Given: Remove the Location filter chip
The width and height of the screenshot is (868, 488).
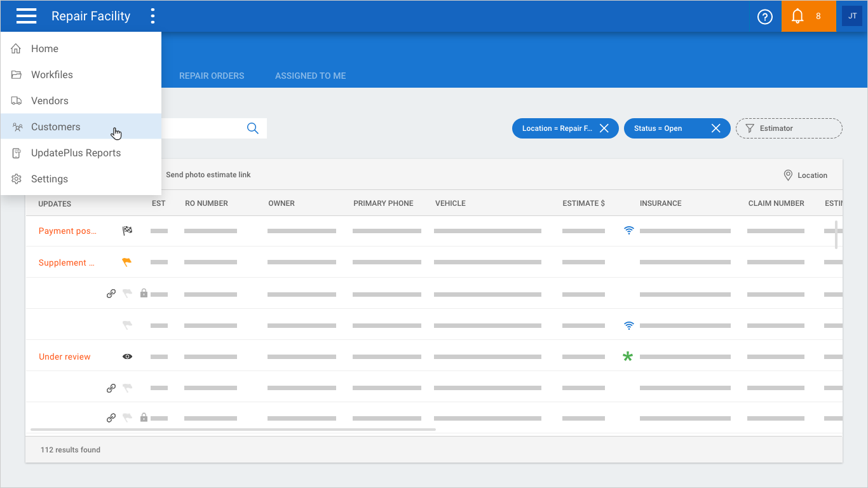Looking at the screenshot, I should click(x=604, y=128).
